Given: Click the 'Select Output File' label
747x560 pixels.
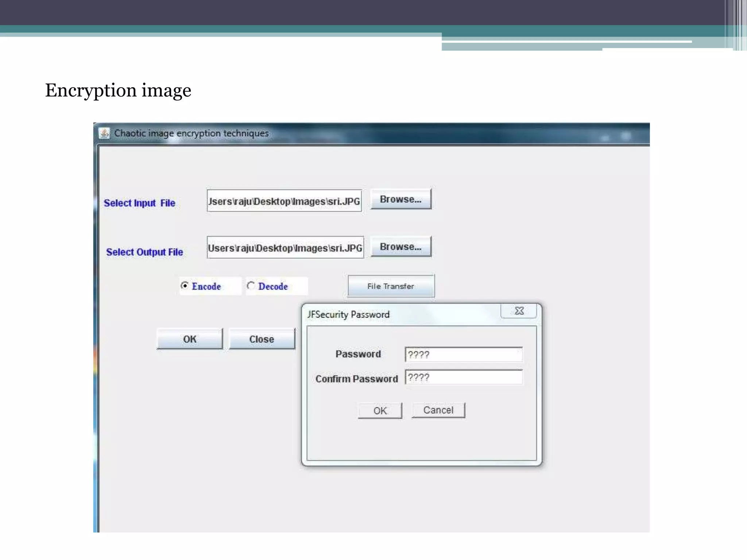Looking at the screenshot, I should [144, 252].
